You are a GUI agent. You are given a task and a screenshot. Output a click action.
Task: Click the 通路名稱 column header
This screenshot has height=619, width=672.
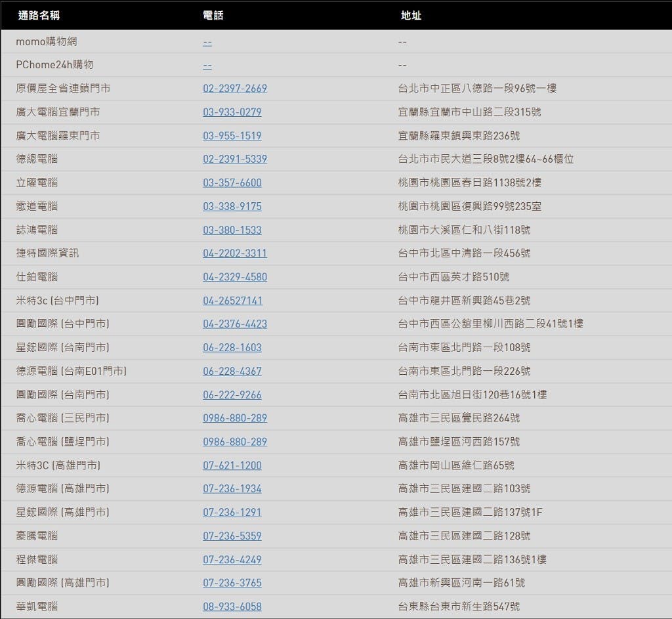coord(39,16)
